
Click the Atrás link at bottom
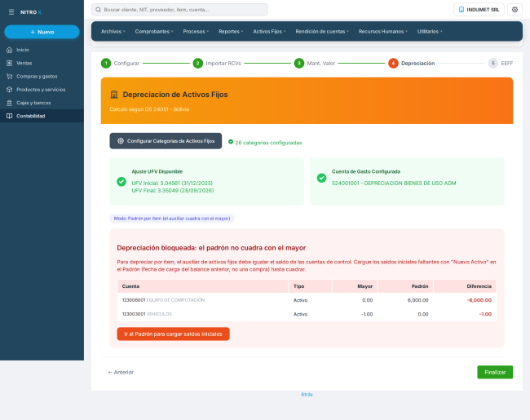click(x=307, y=394)
